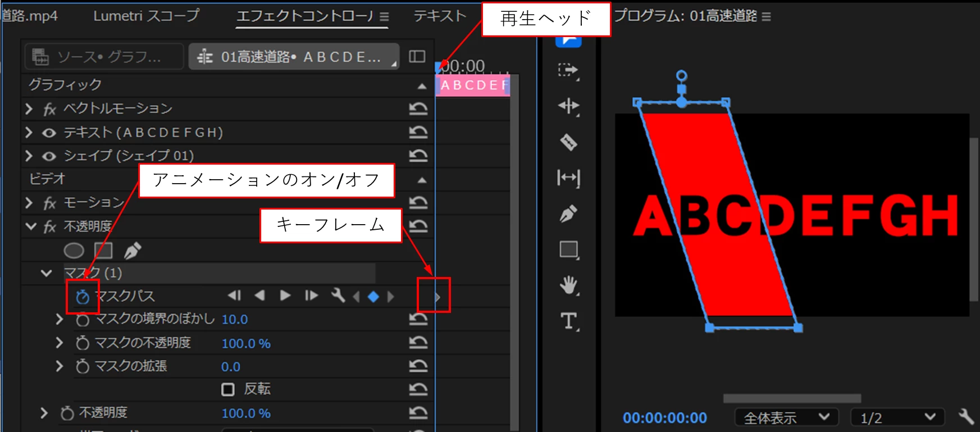Select the Ripple Edit tool
980x432 pixels.
(x=568, y=106)
